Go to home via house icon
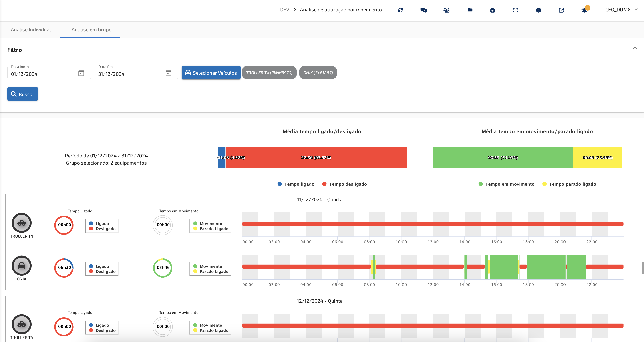Screen dimensions: 644x342 (493, 10)
